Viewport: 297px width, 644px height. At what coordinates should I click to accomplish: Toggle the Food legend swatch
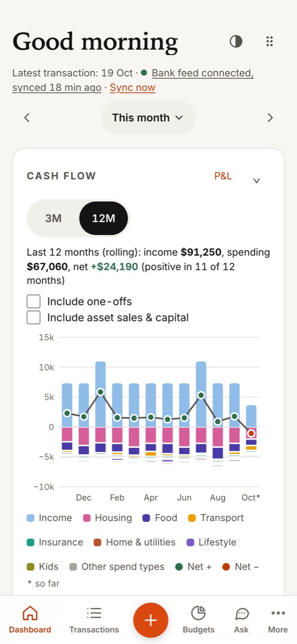147,518
